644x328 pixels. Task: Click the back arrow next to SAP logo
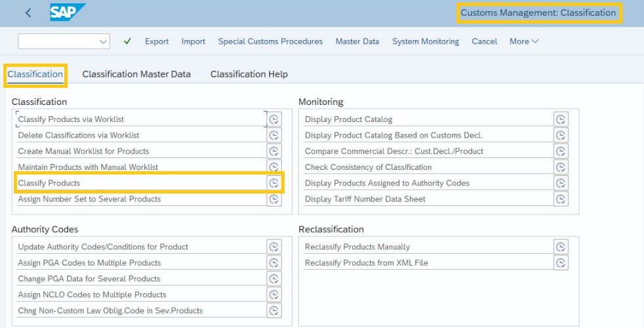tap(28, 12)
